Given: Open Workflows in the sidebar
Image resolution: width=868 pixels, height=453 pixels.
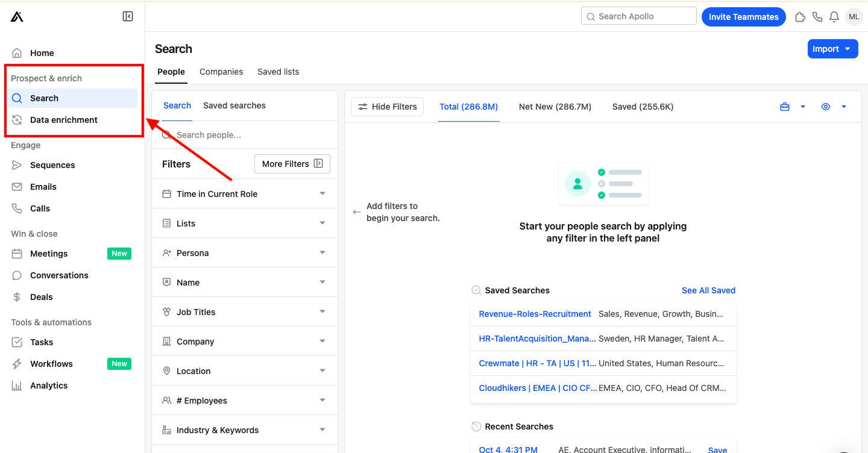Looking at the screenshot, I should pos(72,364).
